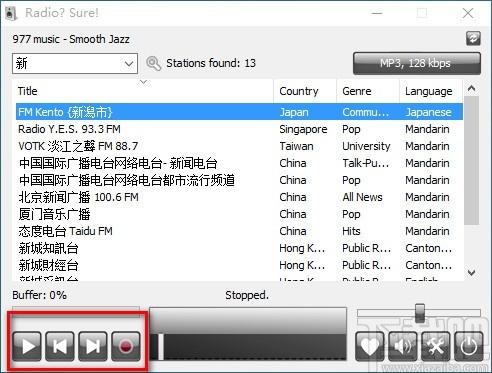The image size is (492, 373).
Task: Start recording with the red record button
Action: [x=126, y=346]
